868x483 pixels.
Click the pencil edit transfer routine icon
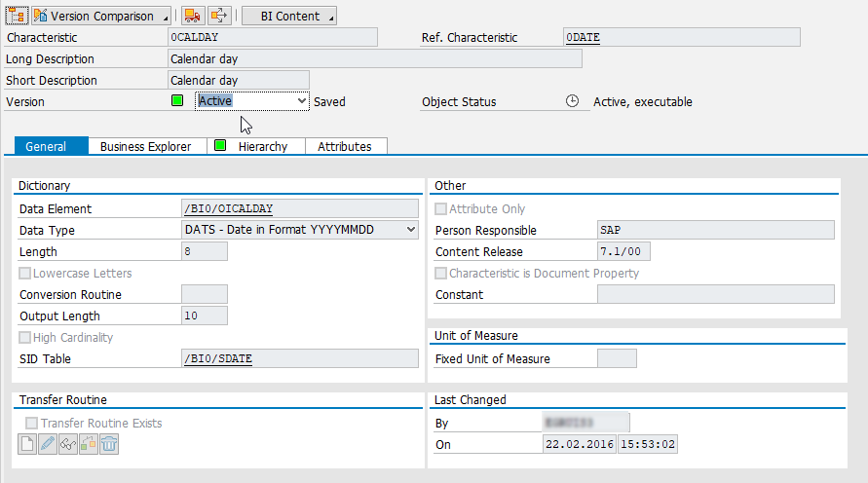pos(48,445)
